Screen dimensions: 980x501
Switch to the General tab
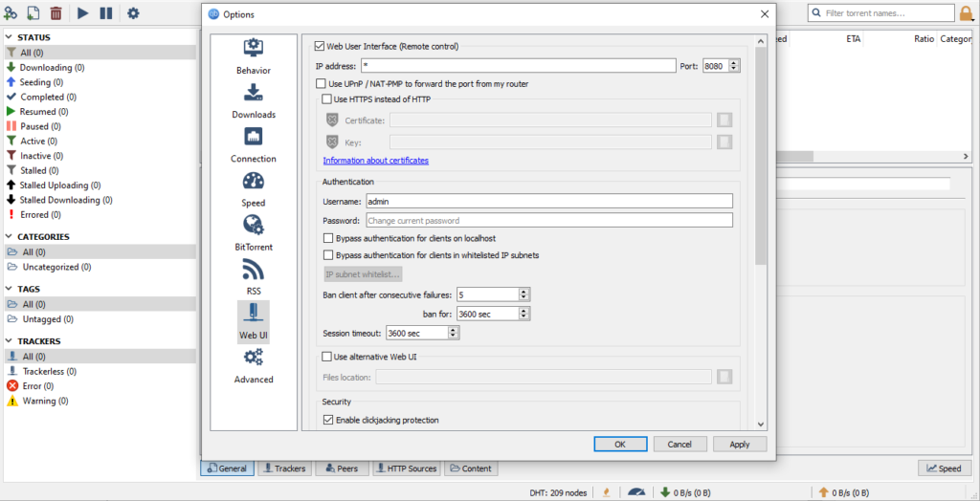pyautogui.click(x=228, y=468)
